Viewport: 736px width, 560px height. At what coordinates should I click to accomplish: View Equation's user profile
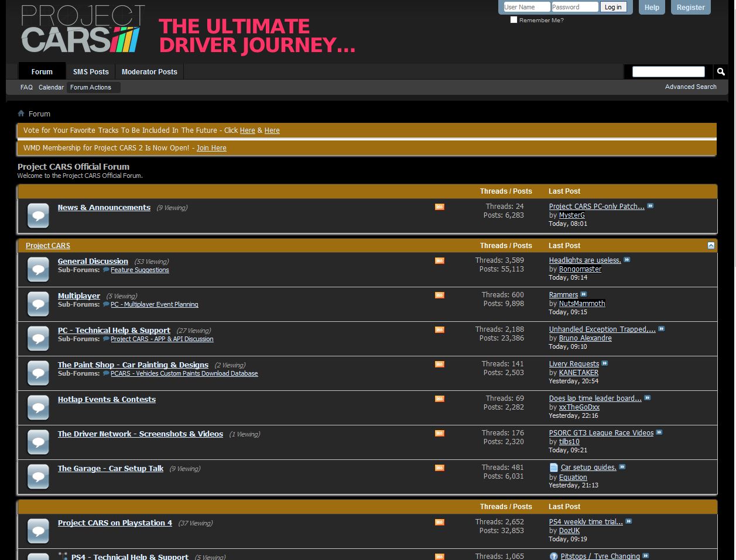(x=573, y=477)
